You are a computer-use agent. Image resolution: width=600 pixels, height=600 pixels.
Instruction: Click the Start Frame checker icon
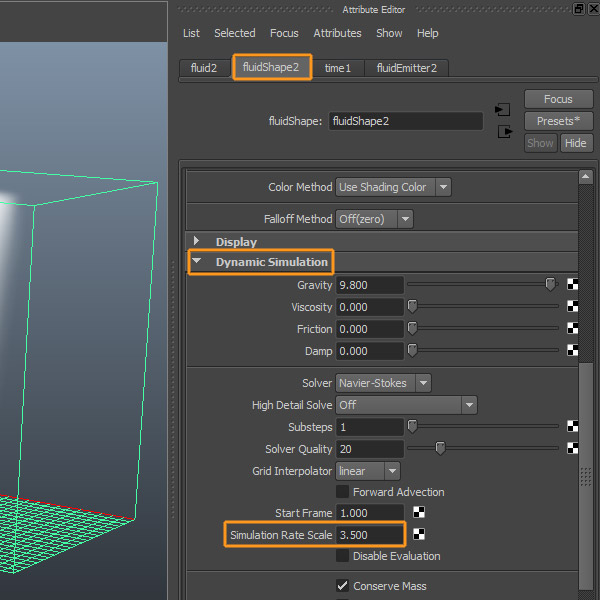click(419, 512)
